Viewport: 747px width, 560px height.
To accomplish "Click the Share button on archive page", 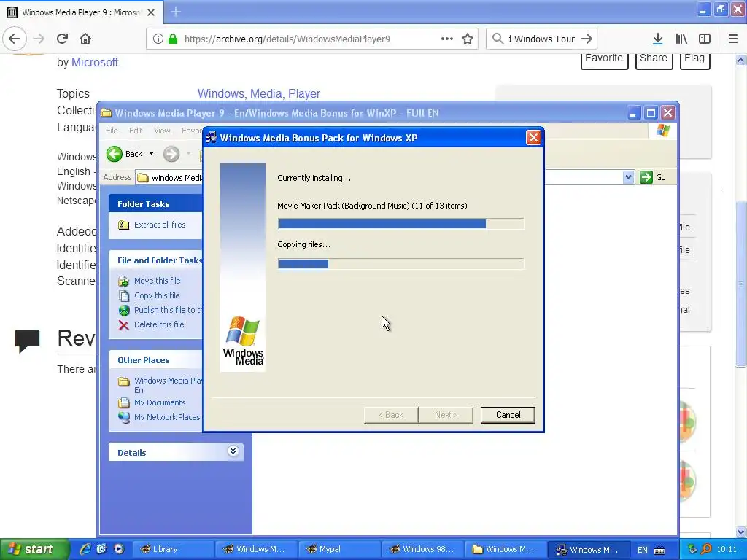I will click(654, 59).
